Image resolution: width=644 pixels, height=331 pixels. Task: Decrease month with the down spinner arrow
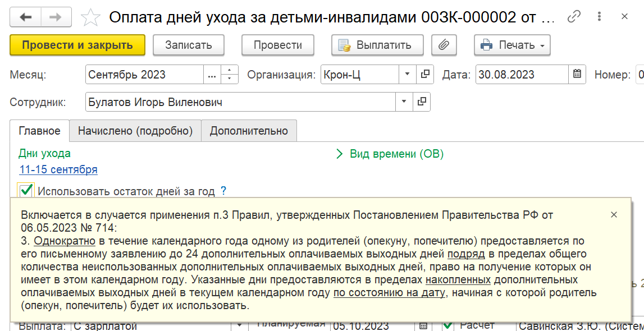[230, 79]
